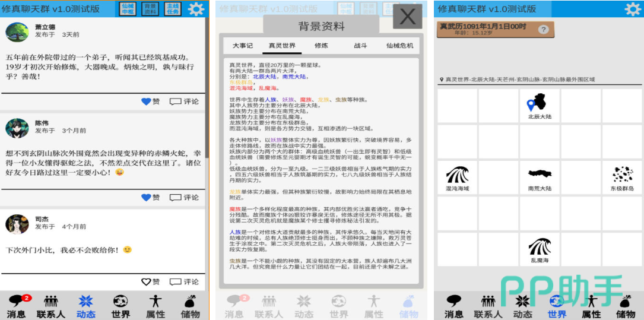Screen dimensions: 644x320
Task: Click the 真灵世界 location breadcrumb path
Action: (516, 79)
